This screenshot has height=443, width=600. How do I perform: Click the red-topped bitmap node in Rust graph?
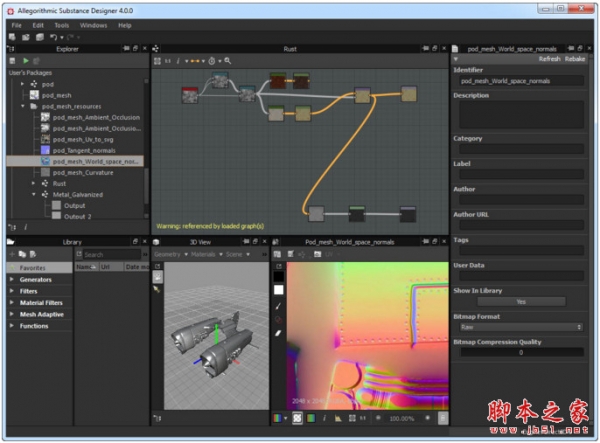(190, 95)
